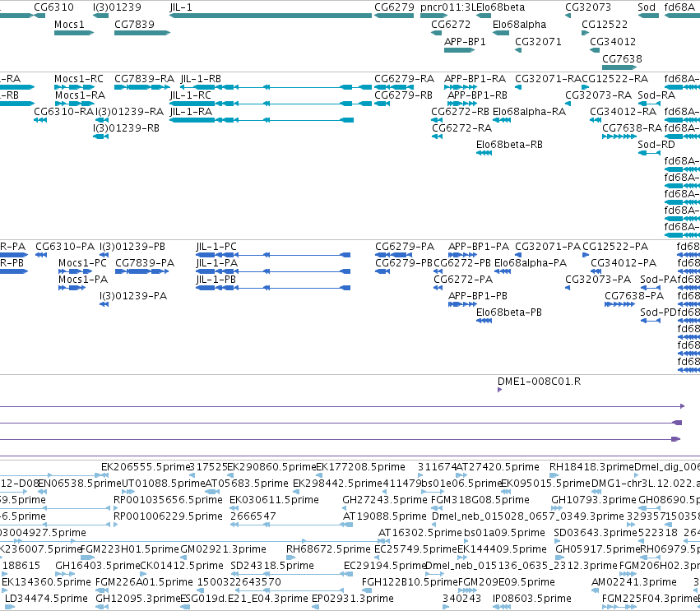Click the CG7839-PA protein label
Image resolution: width=700 pixels, height=611 pixels.
[x=145, y=263]
